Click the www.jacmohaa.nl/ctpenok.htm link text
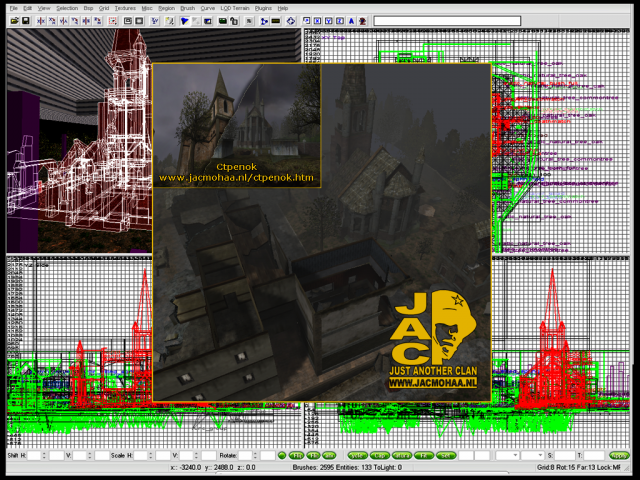This screenshot has height=480, width=640. pyautogui.click(x=236, y=178)
